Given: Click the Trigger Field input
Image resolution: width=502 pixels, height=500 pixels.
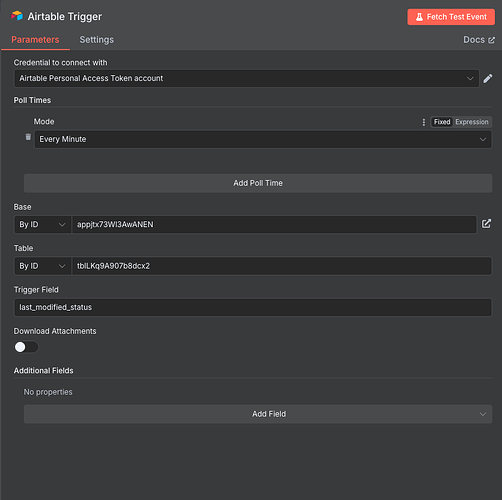Looking at the screenshot, I should coord(253,307).
